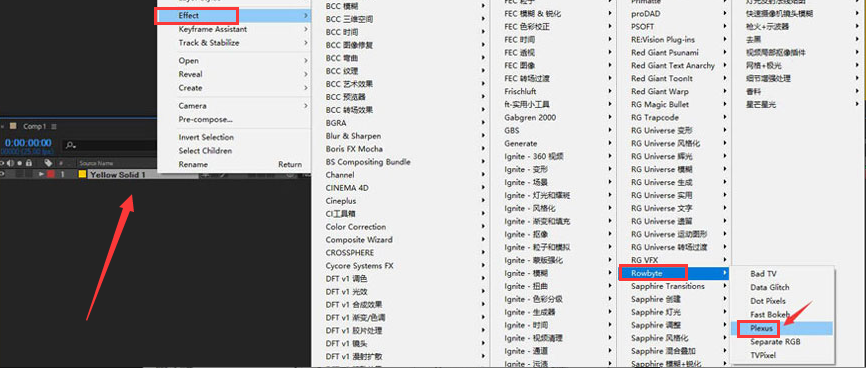Click the red label color of layer 1
The height and width of the screenshot is (368, 866).
click(50, 174)
